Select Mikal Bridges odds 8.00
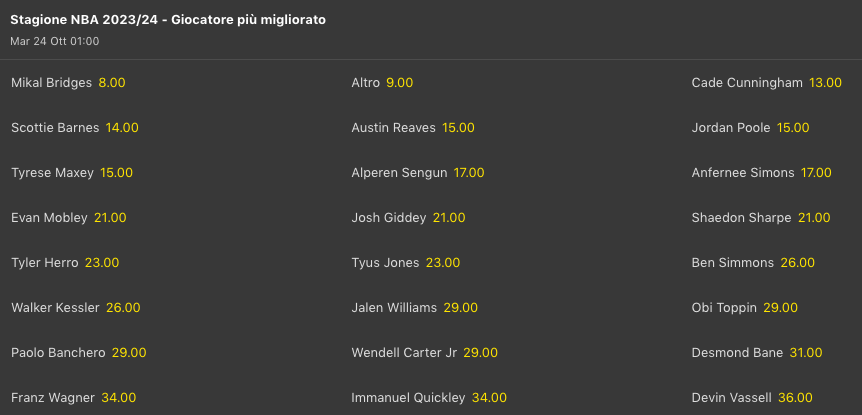 point(111,83)
